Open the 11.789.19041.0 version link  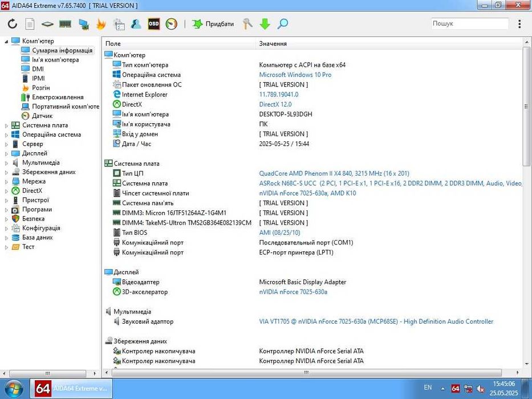(x=279, y=94)
